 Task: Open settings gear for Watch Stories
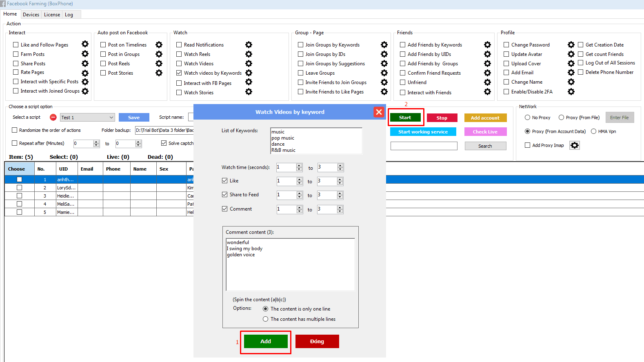point(249,91)
